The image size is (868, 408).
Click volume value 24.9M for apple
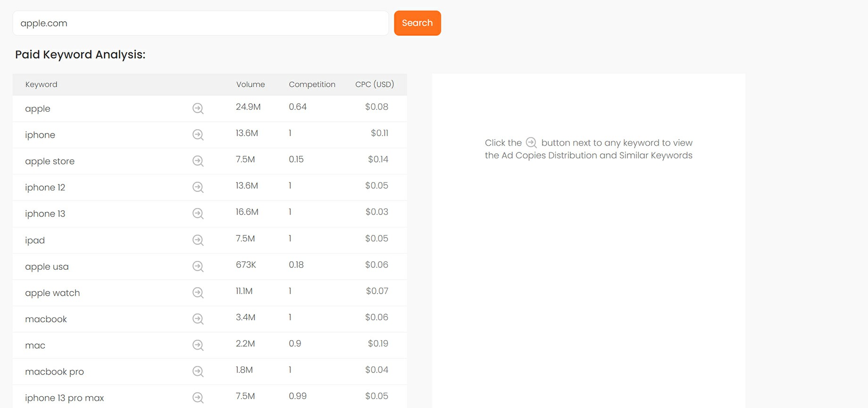(x=248, y=107)
